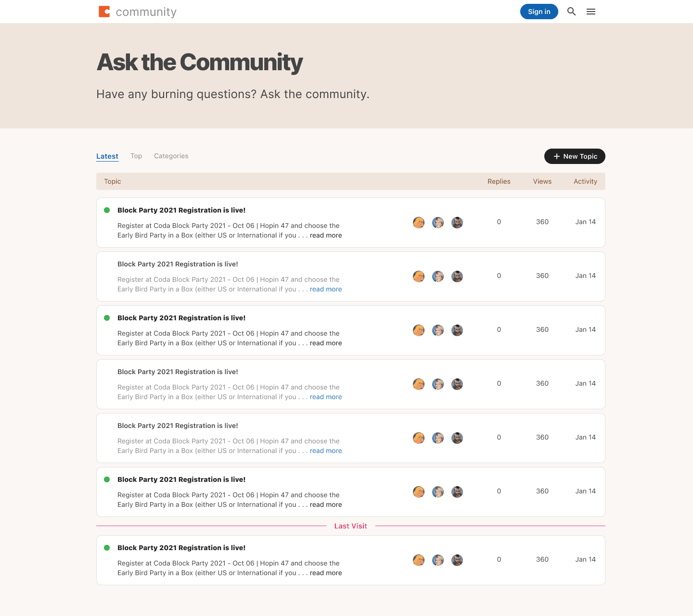Click the bearded man avatar in the fourth topic
Image resolution: width=693 pixels, height=616 pixels.
click(457, 384)
